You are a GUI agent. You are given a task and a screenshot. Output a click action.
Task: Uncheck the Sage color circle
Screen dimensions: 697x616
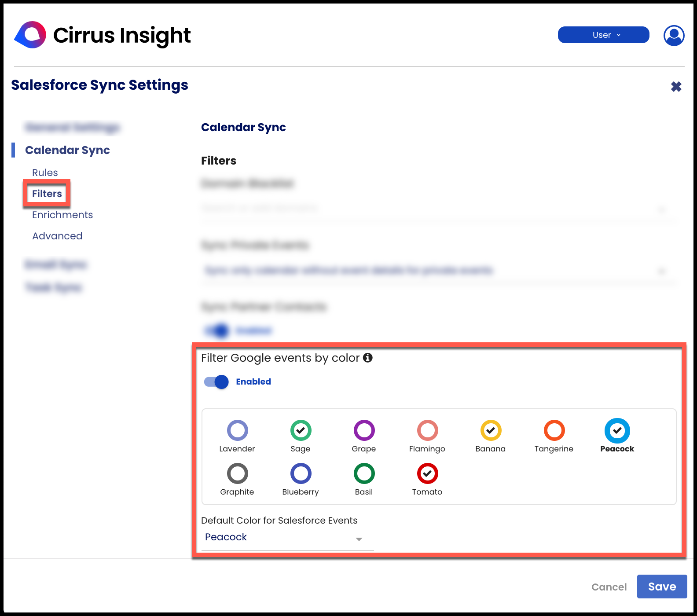[301, 430]
